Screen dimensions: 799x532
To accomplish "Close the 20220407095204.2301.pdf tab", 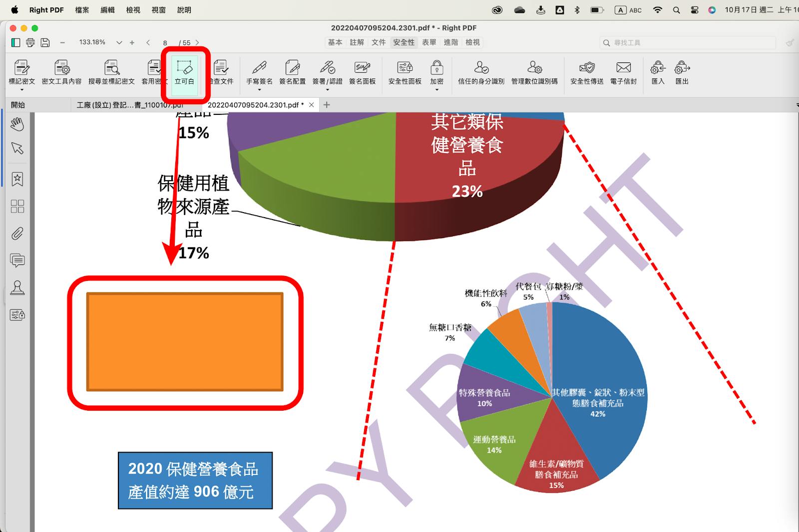I will click(312, 105).
